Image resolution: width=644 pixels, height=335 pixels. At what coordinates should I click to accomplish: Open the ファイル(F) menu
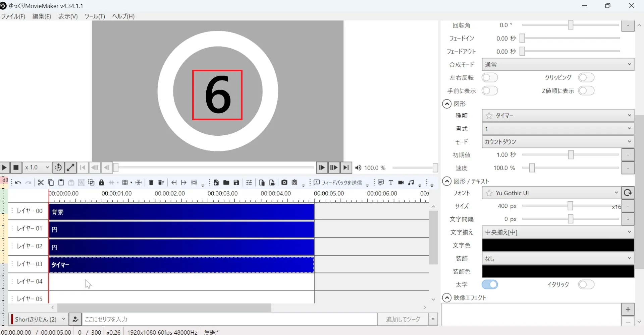click(x=13, y=16)
